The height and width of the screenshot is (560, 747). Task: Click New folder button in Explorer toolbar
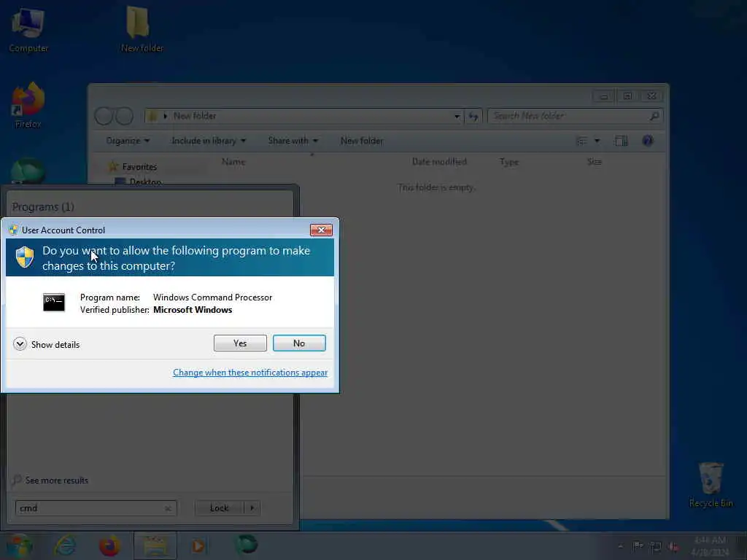(362, 141)
